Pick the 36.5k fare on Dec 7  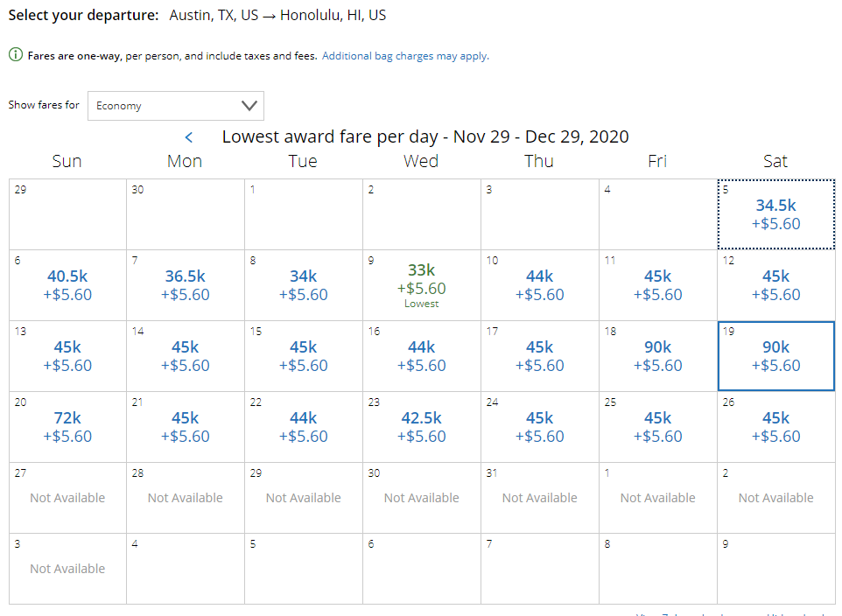[x=186, y=285]
